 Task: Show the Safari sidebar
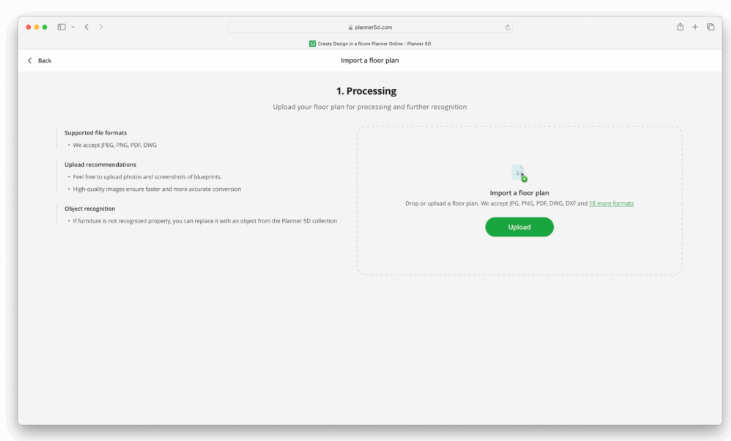(x=61, y=27)
